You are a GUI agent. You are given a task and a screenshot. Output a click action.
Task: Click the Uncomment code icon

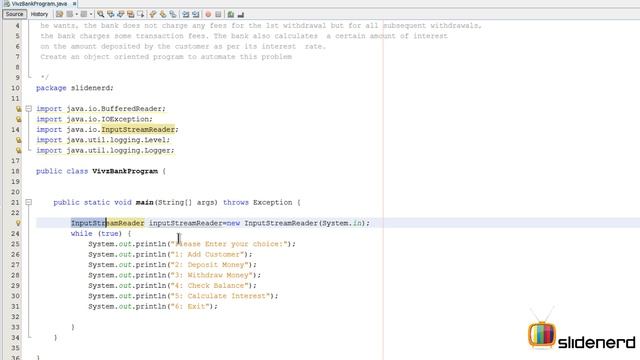(x=241, y=14)
